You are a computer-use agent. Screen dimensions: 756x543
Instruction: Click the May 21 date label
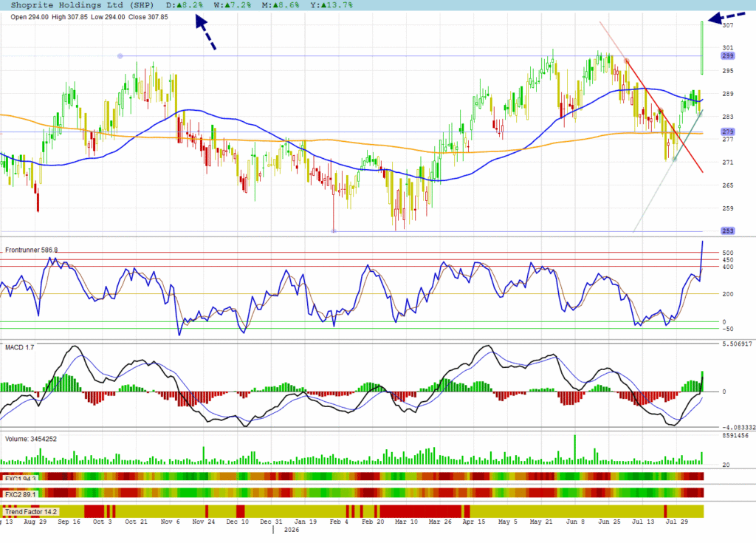541,522
